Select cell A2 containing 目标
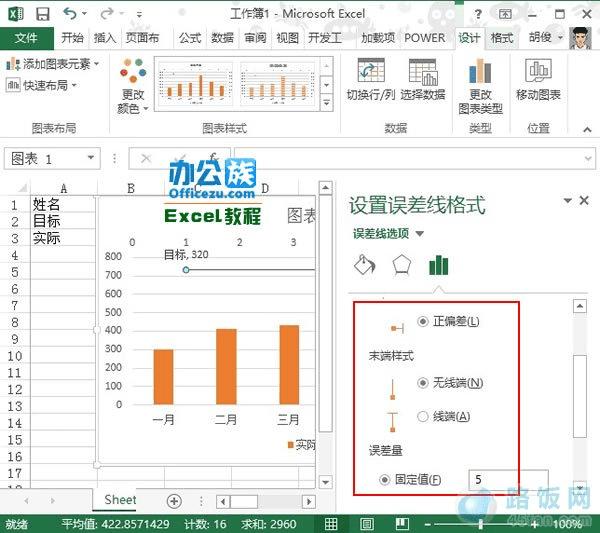The width and height of the screenshot is (600, 533). pyautogui.click(x=63, y=221)
